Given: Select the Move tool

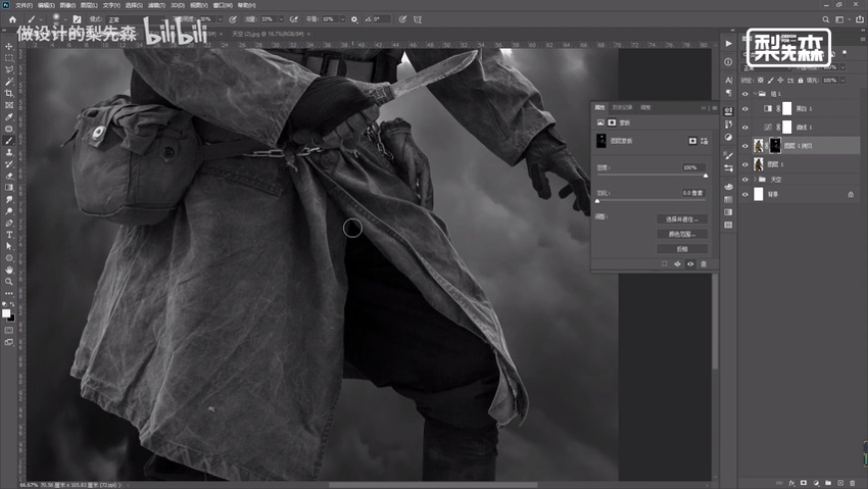Looking at the screenshot, I should coord(9,46).
